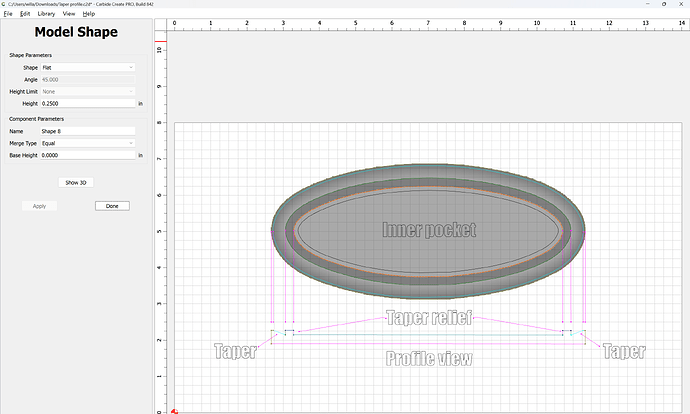Click the Name field containing Shape 8

87,131
